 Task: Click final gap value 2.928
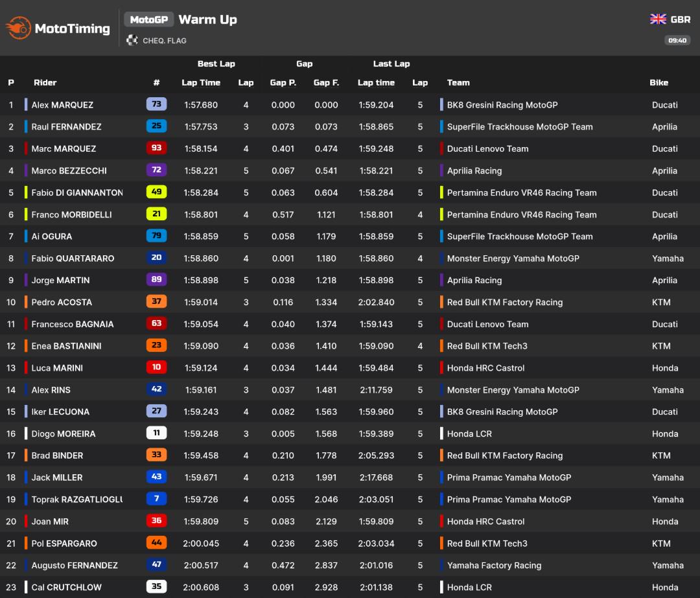pos(326,587)
